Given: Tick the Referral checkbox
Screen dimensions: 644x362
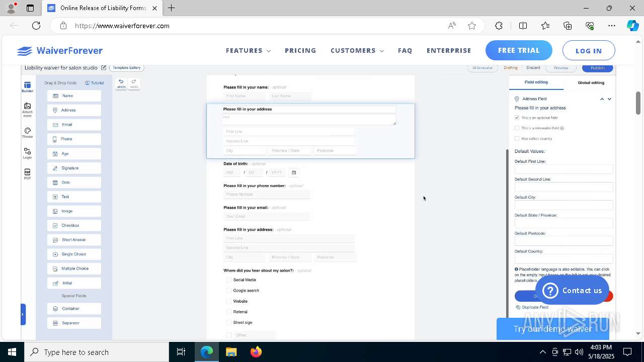Looking at the screenshot, I should 229,312.
